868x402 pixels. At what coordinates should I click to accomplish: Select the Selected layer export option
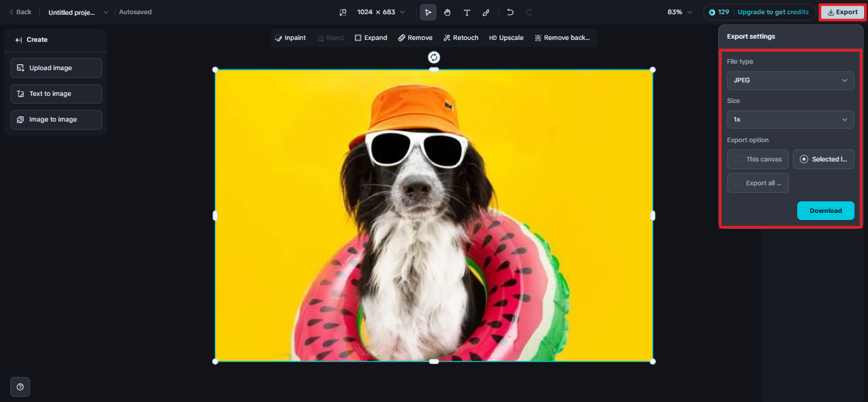point(824,160)
